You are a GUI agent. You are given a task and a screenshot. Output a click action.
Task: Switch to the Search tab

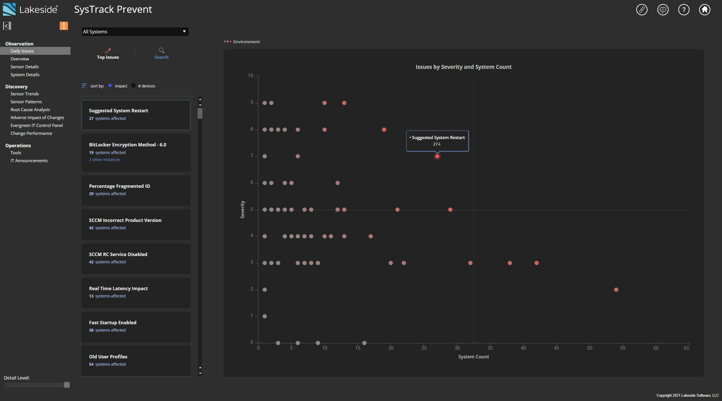click(x=161, y=54)
